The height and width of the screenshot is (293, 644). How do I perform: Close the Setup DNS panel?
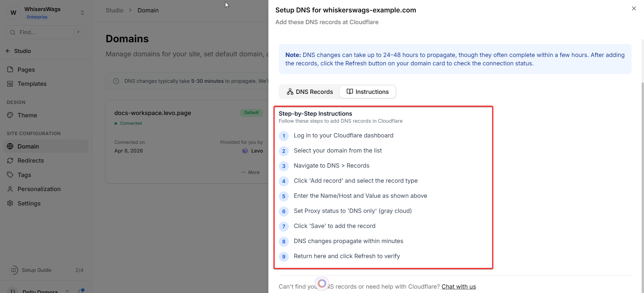(634, 9)
